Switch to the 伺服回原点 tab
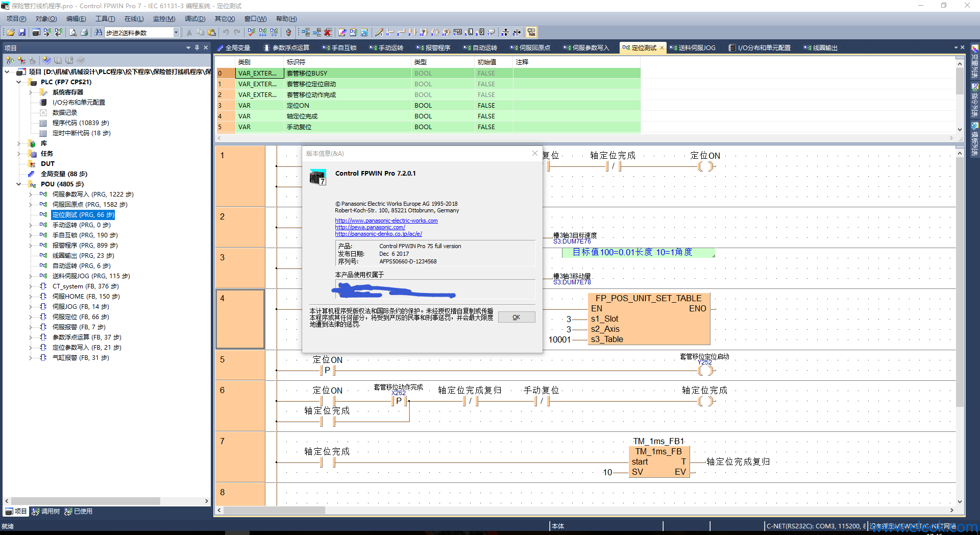 point(530,48)
